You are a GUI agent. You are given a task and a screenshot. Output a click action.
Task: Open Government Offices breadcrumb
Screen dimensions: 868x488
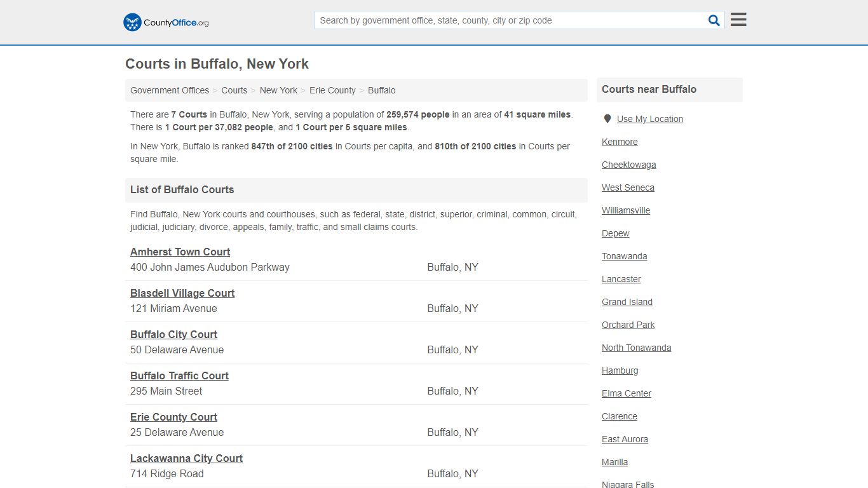point(170,90)
